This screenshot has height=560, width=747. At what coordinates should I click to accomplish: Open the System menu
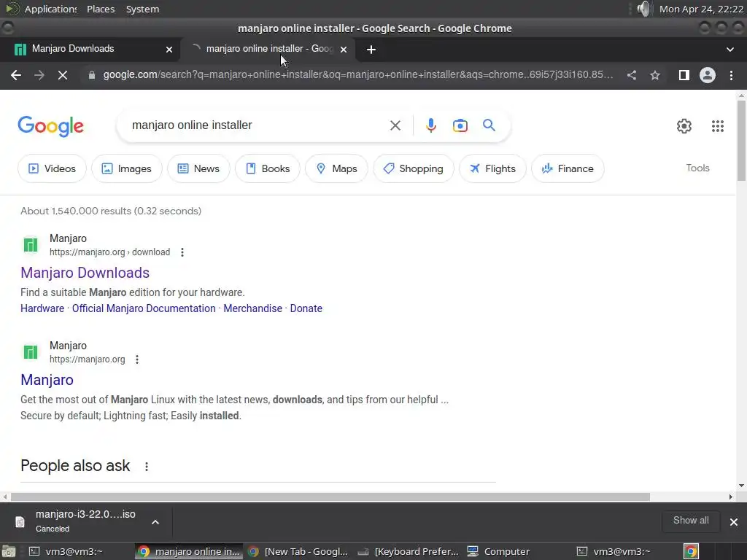(142, 9)
